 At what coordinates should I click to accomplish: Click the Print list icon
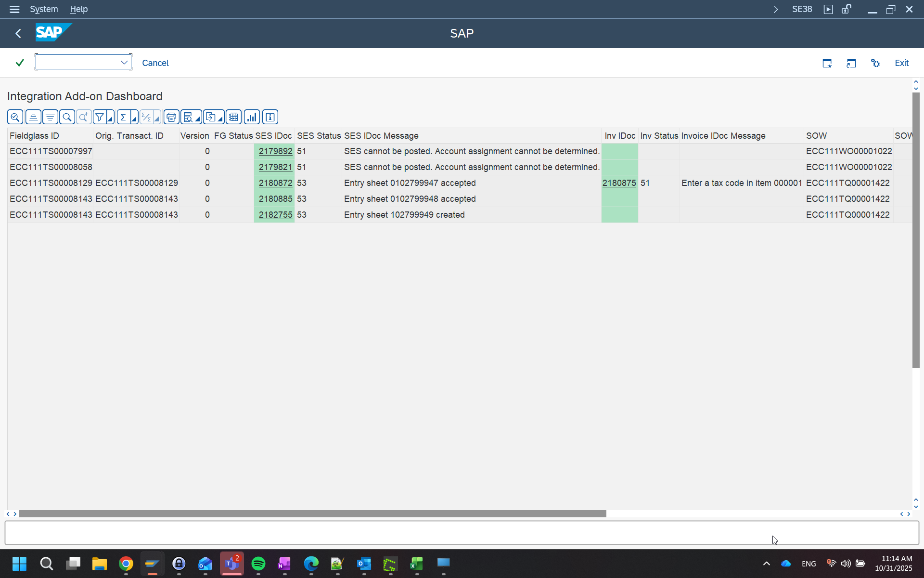(171, 117)
